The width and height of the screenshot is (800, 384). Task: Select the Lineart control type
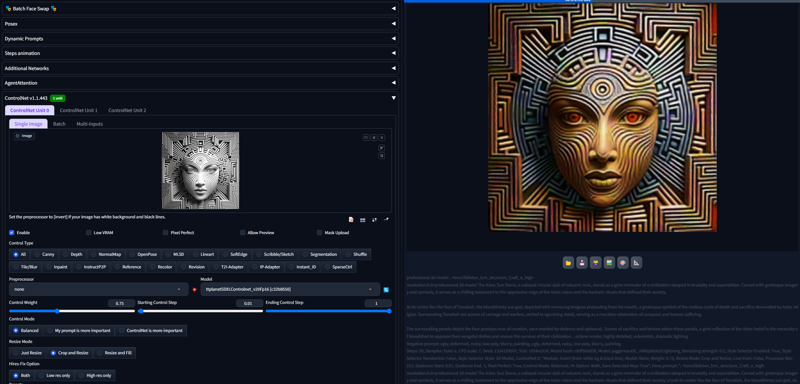pos(204,254)
